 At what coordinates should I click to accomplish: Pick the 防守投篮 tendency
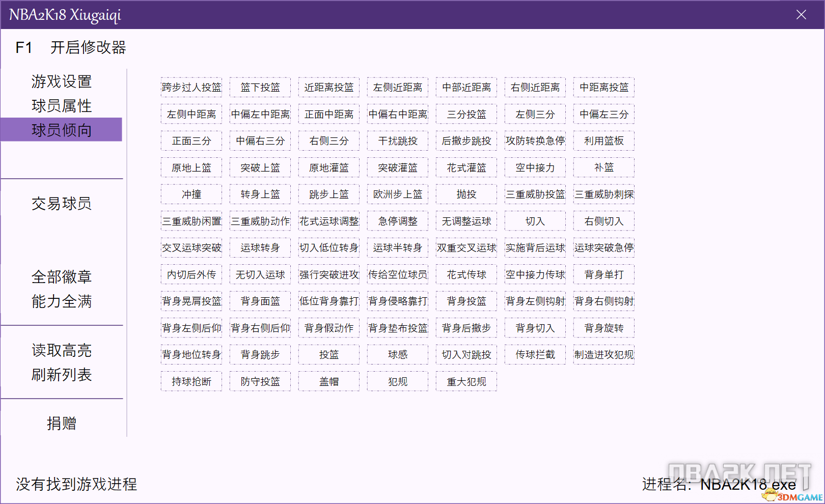[260, 381]
